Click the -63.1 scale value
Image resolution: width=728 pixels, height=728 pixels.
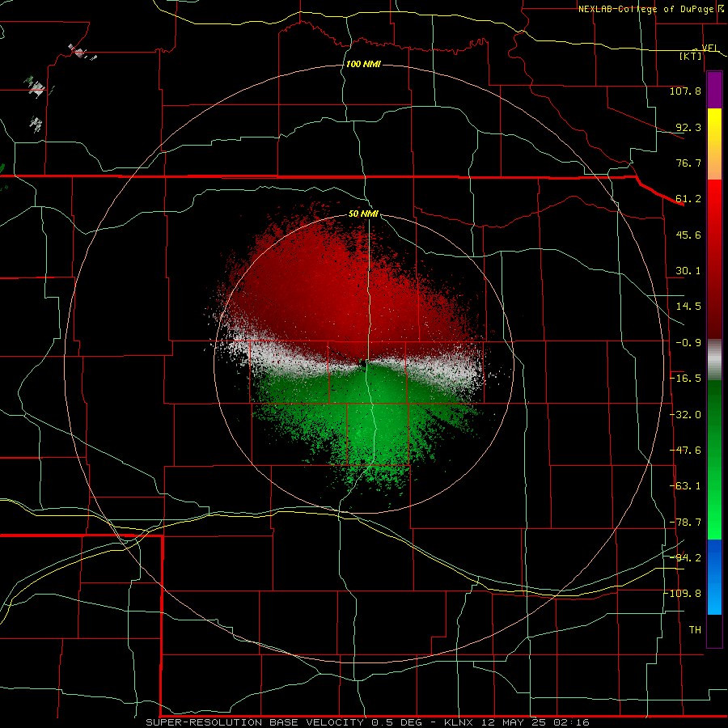685,486
